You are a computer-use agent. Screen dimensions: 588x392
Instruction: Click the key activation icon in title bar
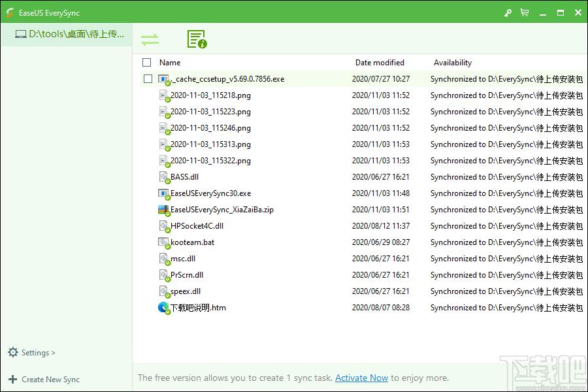click(x=508, y=13)
